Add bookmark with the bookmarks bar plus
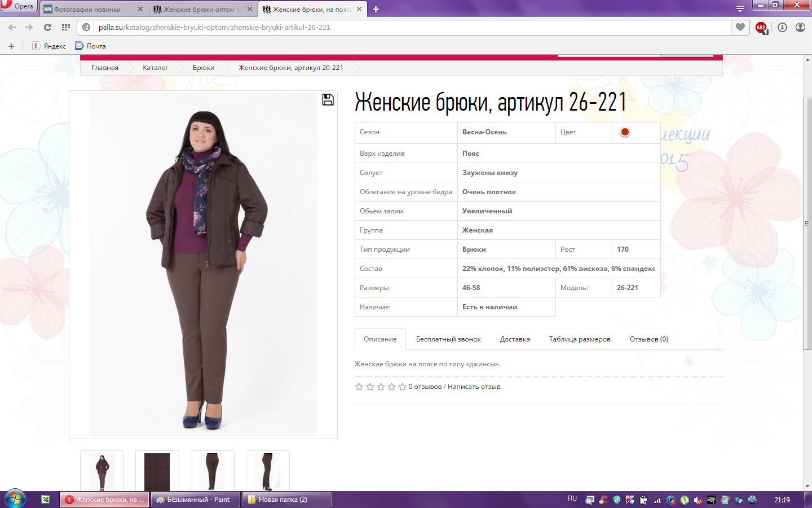 (x=11, y=46)
